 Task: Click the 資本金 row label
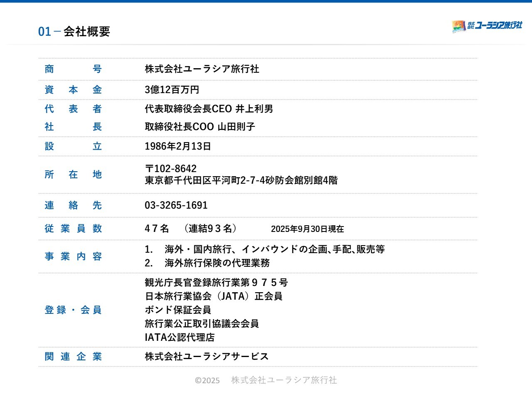click(x=73, y=90)
